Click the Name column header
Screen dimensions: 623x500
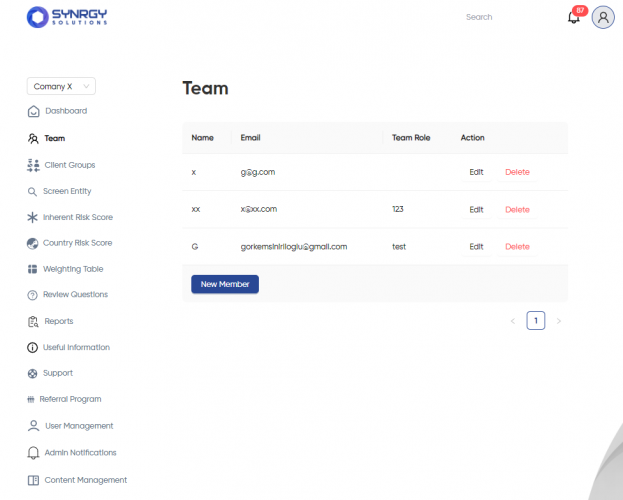[x=202, y=138]
